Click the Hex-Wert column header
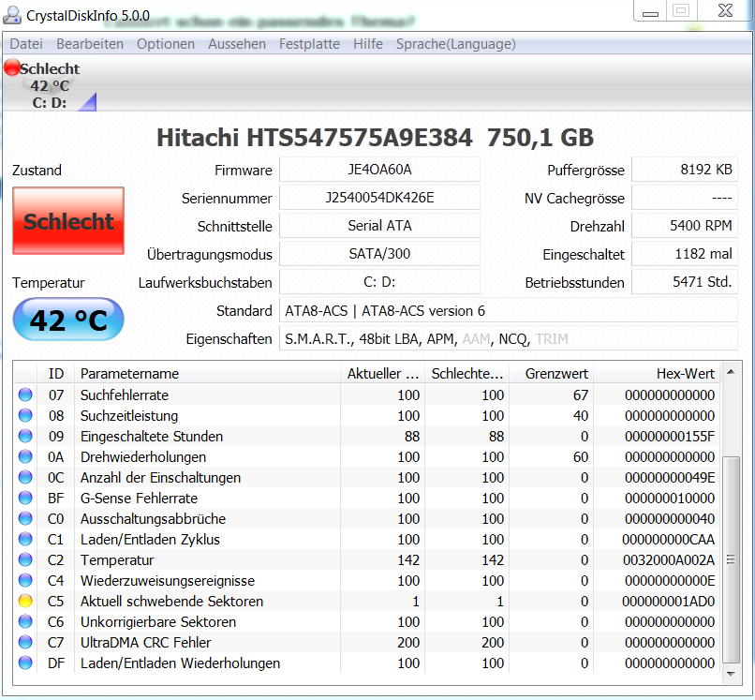755x700 pixels. click(658, 373)
